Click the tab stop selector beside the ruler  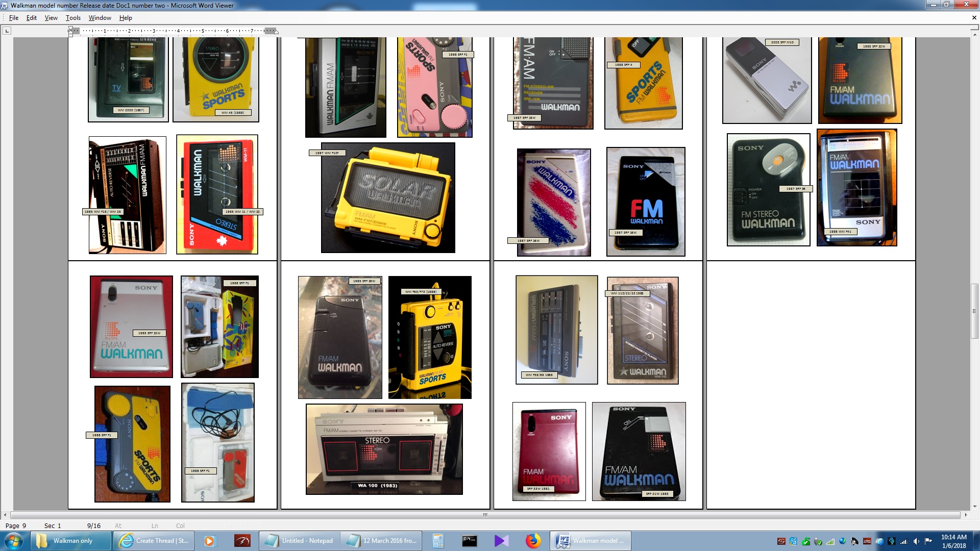pyautogui.click(x=7, y=31)
